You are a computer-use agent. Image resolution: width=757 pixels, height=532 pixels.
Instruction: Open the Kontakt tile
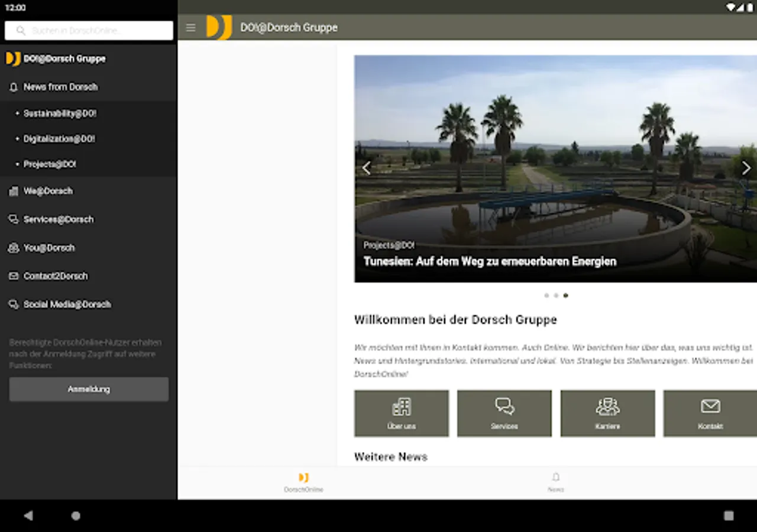pos(710,413)
